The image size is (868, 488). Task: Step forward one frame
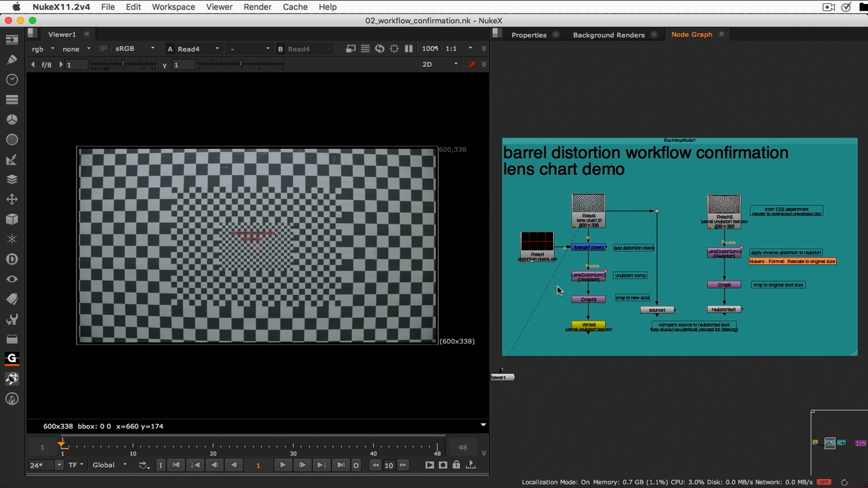tap(302, 465)
